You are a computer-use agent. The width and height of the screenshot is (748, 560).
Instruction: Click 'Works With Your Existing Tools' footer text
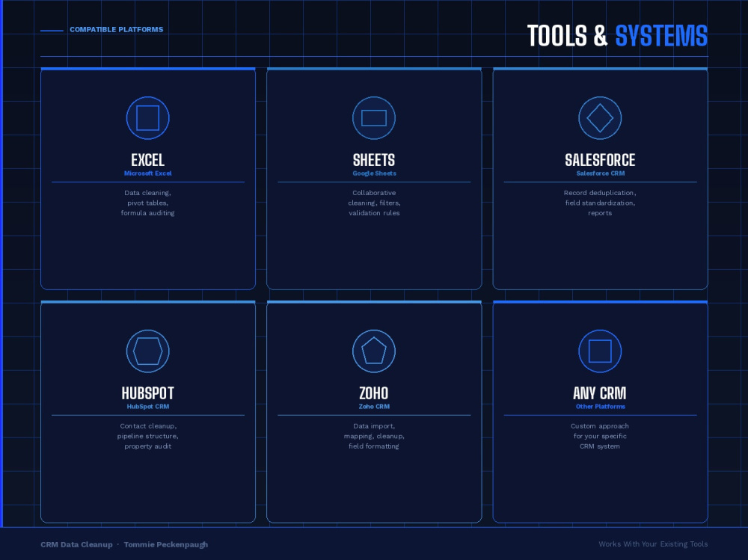(654, 544)
